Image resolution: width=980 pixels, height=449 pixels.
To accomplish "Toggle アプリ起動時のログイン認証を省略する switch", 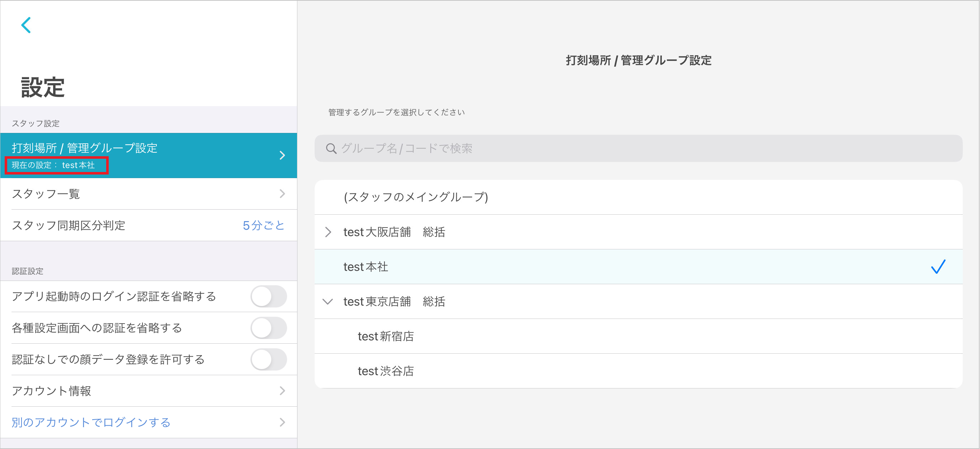I will pyautogui.click(x=268, y=297).
